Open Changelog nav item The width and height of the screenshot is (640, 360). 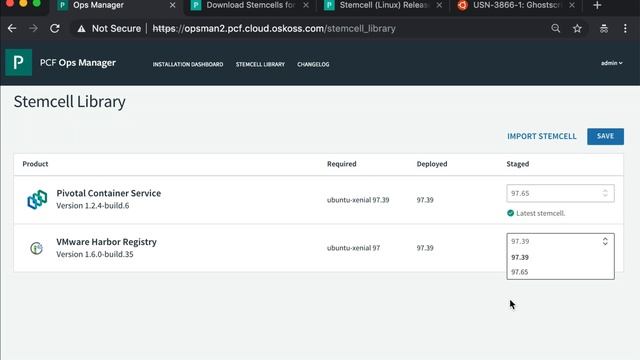[313, 64]
